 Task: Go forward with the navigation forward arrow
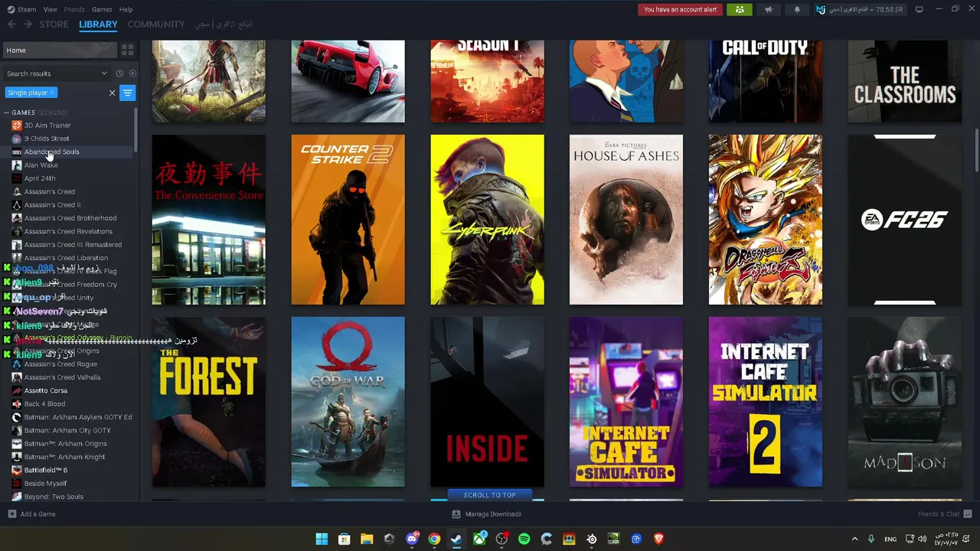pos(28,24)
